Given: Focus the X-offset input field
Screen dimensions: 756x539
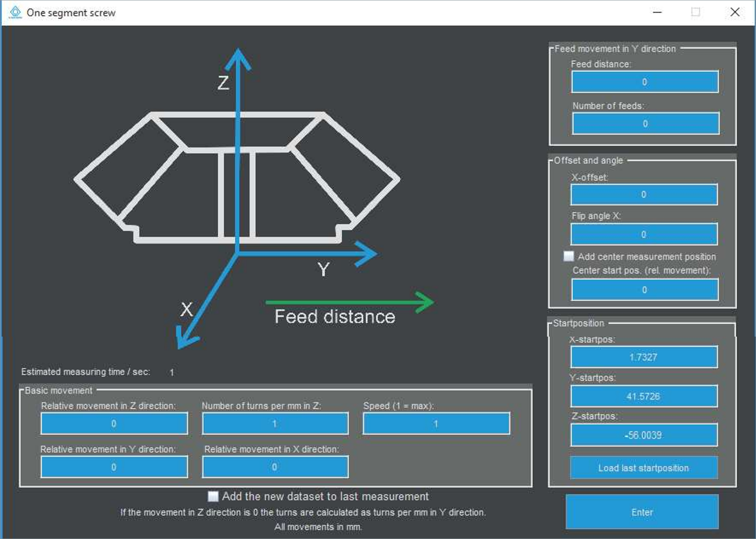Looking at the screenshot, I should pyautogui.click(x=644, y=194).
